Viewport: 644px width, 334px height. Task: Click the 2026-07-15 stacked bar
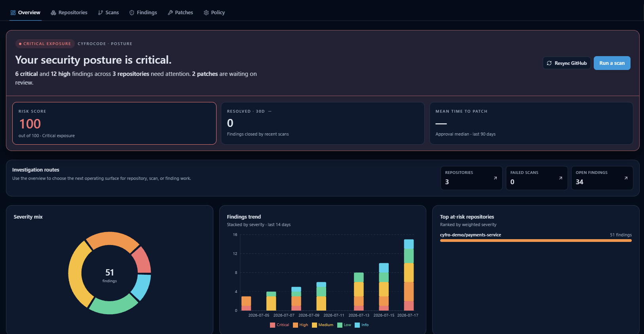pos(384,287)
